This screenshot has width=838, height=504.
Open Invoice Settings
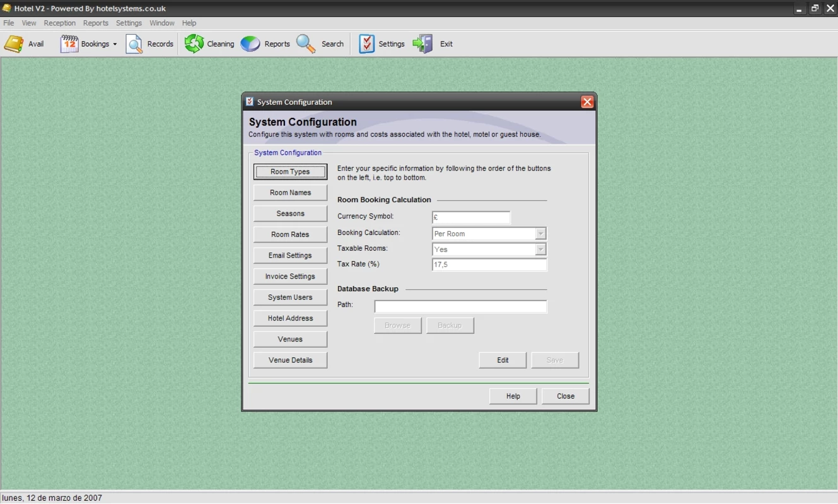click(290, 277)
